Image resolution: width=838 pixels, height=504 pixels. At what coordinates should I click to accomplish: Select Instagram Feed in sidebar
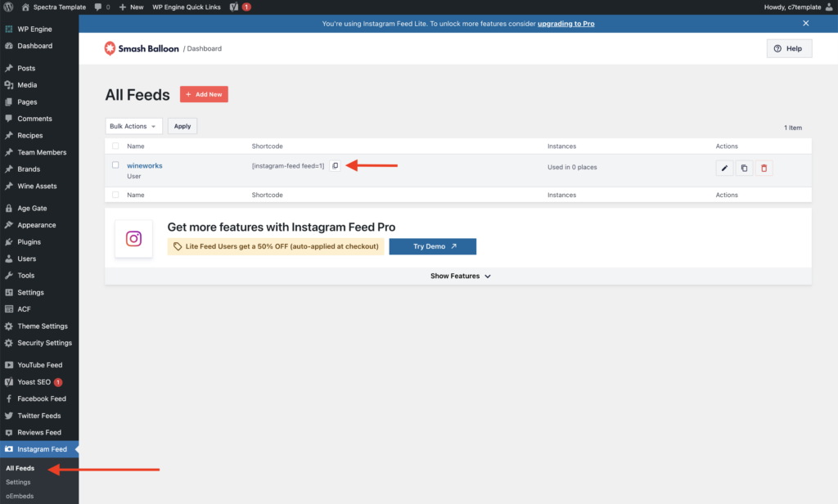39,449
